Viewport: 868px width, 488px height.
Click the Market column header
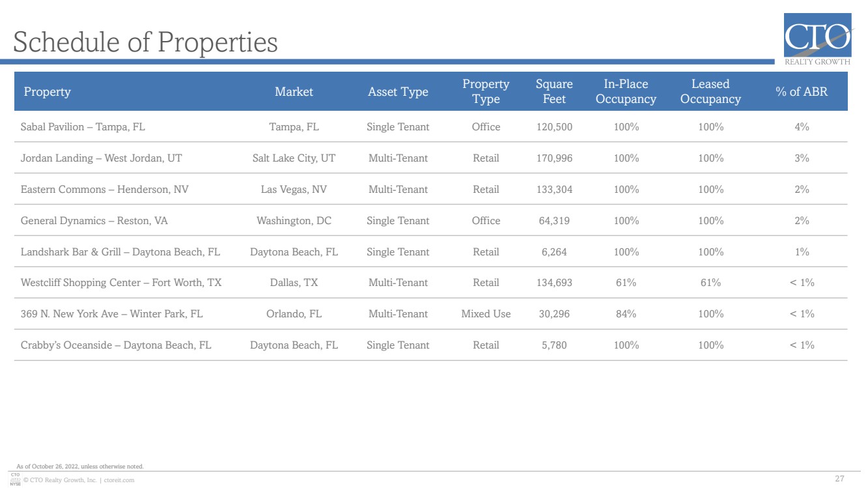point(294,92)
